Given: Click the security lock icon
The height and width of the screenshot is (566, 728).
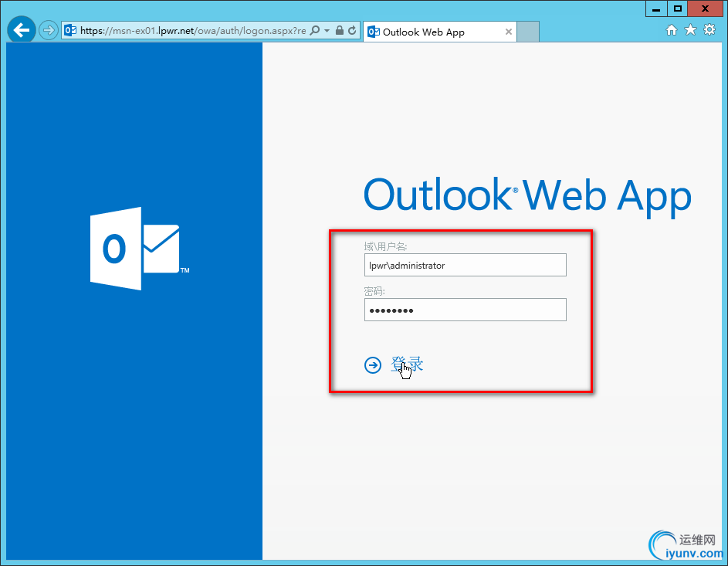Looking at the screenshot, I should [340, 31].
